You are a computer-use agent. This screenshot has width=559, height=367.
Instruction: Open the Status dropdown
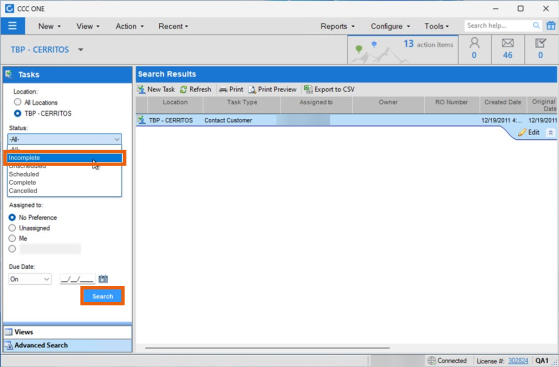pyautogui.click(x=65, y=139)
